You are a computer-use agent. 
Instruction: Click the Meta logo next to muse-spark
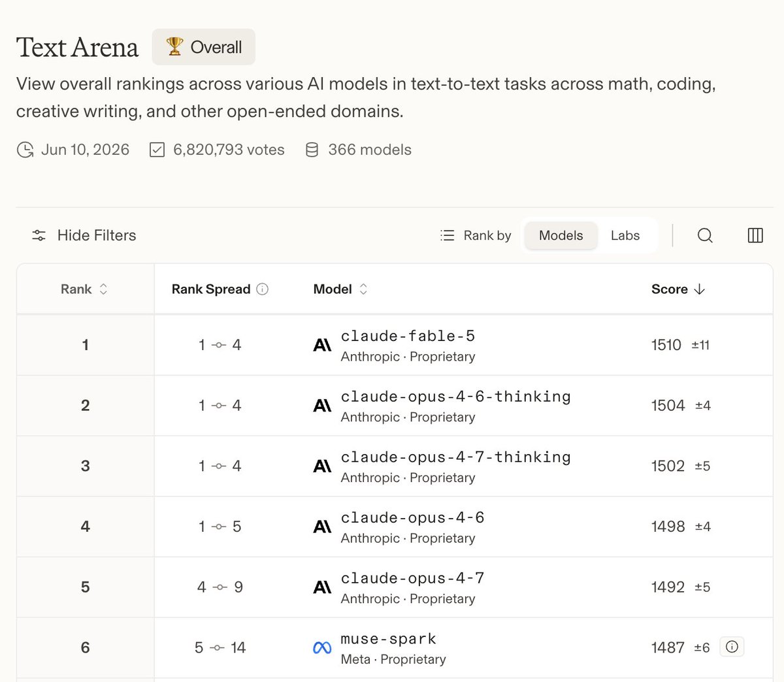tap(322, 648)
